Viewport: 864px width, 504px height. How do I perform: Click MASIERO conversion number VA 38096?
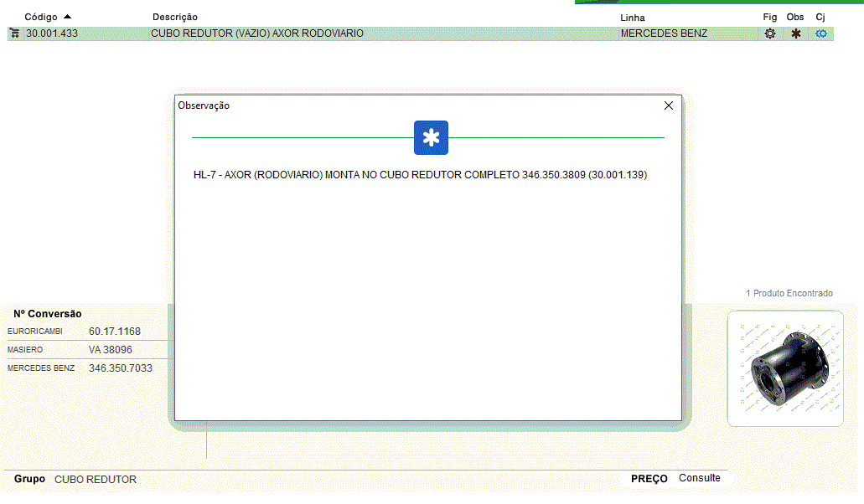111,350
